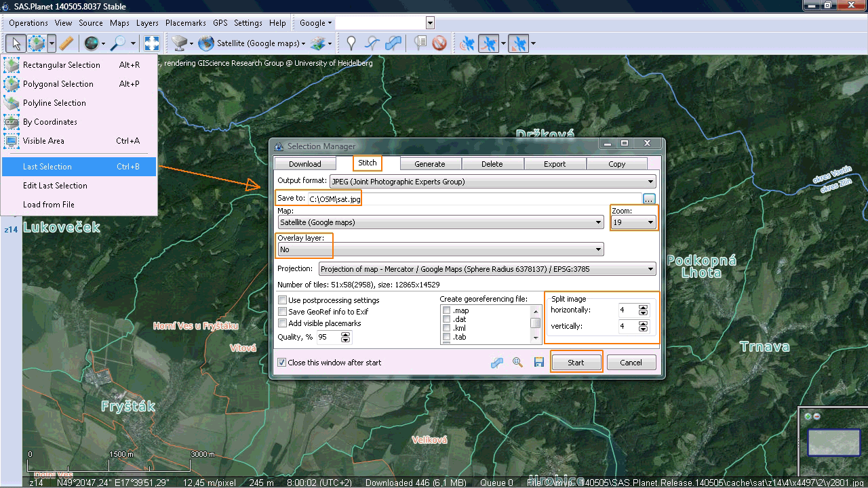Click the polygon icon in Selection Manager
The width and height of the screenshot is (868, 488).
497,363
